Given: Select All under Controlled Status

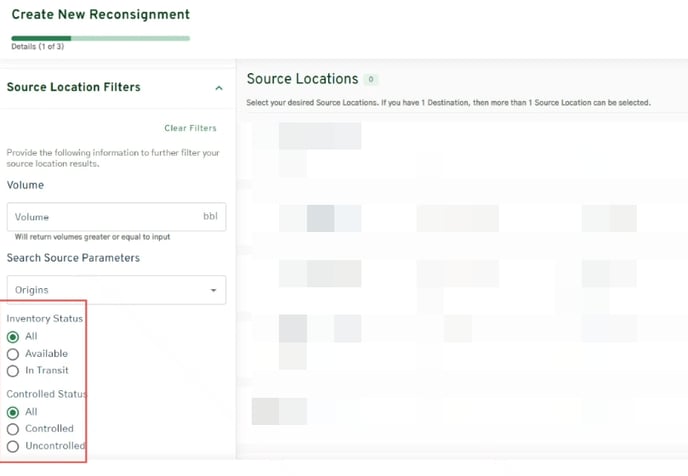Looking at the screenshot, I should point(13,412).
